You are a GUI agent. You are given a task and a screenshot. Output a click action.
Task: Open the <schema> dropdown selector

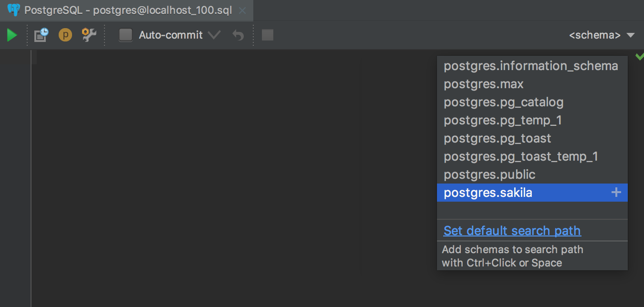tap(602, 35)
